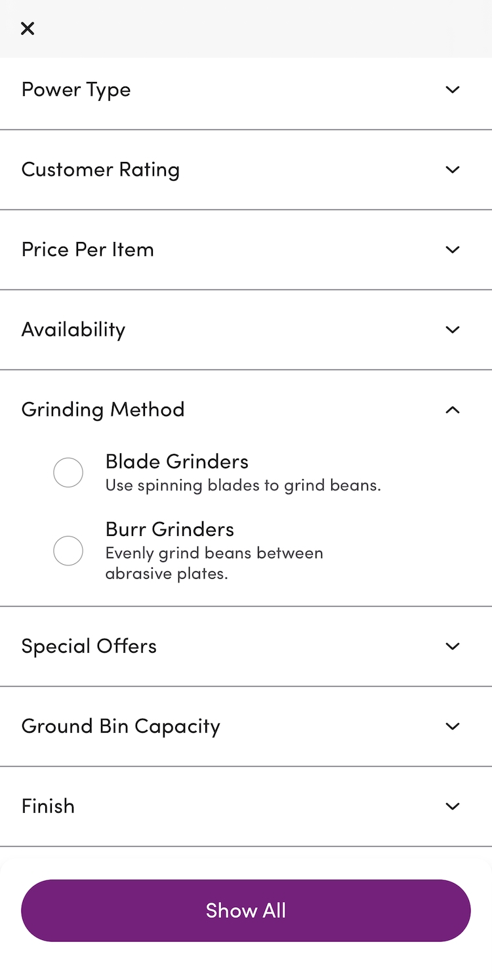Image resolution: width=492 pixels, height=980 pixels.
Task: Tap the Special Offers label
Action: (x=89, y=646)
